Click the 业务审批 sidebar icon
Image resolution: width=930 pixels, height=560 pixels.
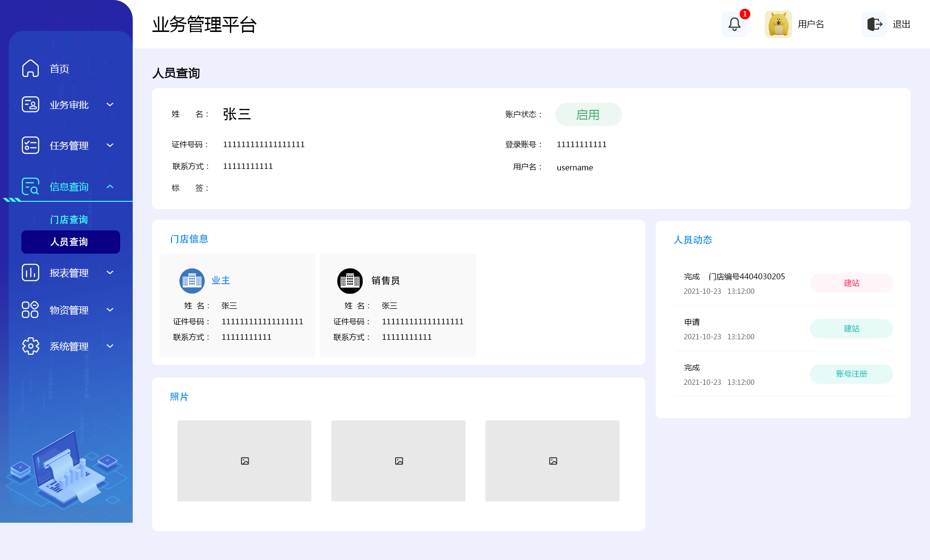(31, 105)
